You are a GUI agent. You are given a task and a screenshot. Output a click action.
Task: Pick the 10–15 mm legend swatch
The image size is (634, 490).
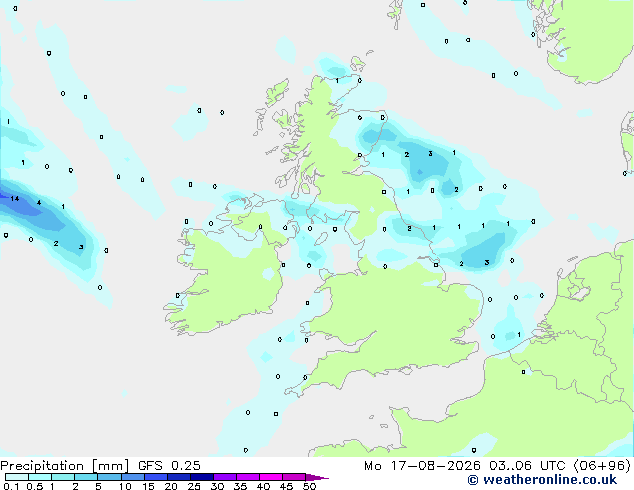pyautogui.click(x=132, y=477)
